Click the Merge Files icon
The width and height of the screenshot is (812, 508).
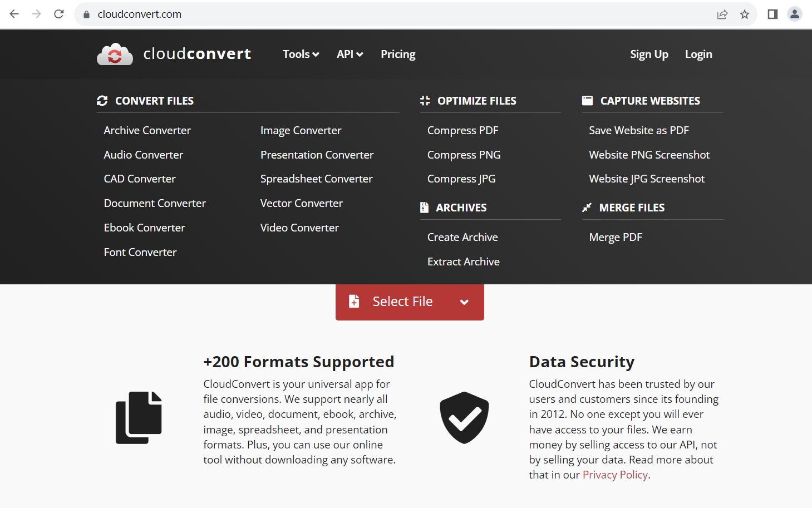[x=587, y=207]
